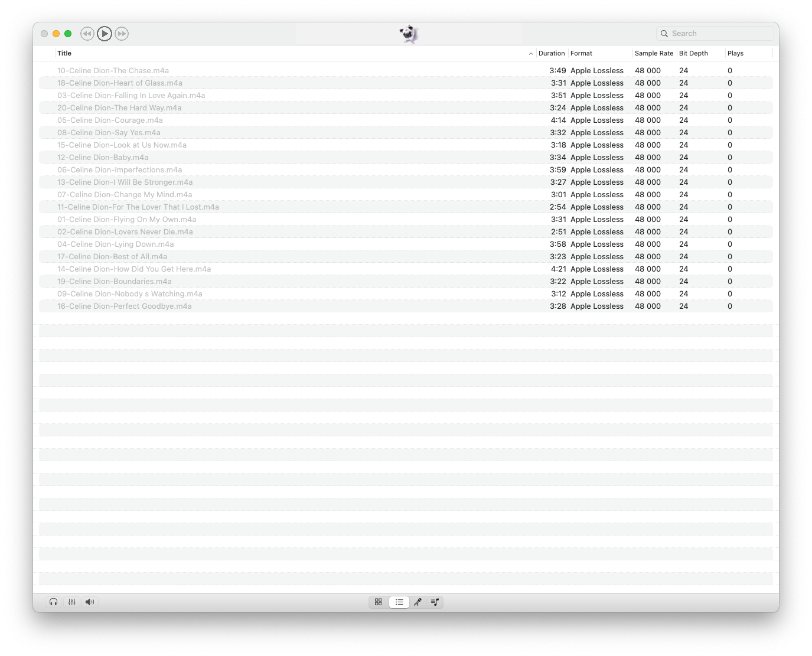The image size is (812, 656).
Task: Open headphones output settings icon
Action: point(54,602)
